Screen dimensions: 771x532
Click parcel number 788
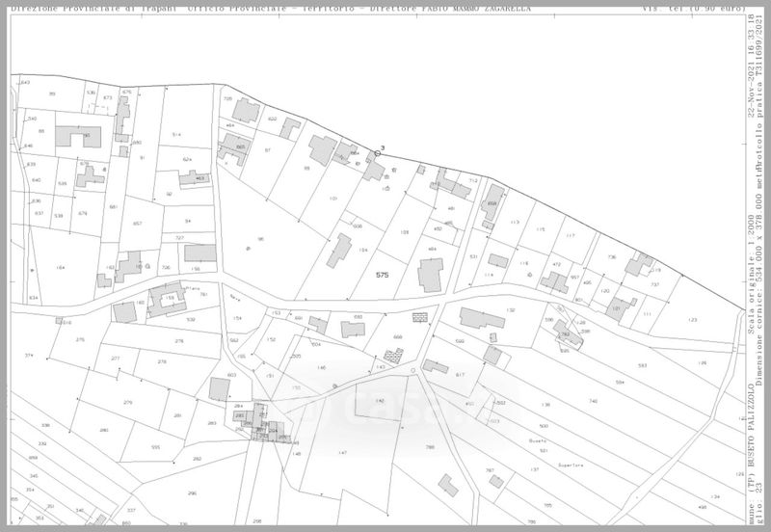430,446
